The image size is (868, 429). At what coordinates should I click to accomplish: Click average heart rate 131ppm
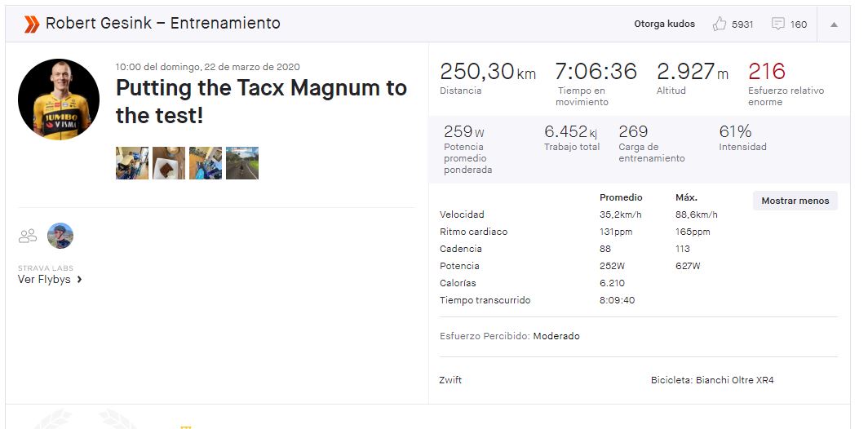[616, 232]
